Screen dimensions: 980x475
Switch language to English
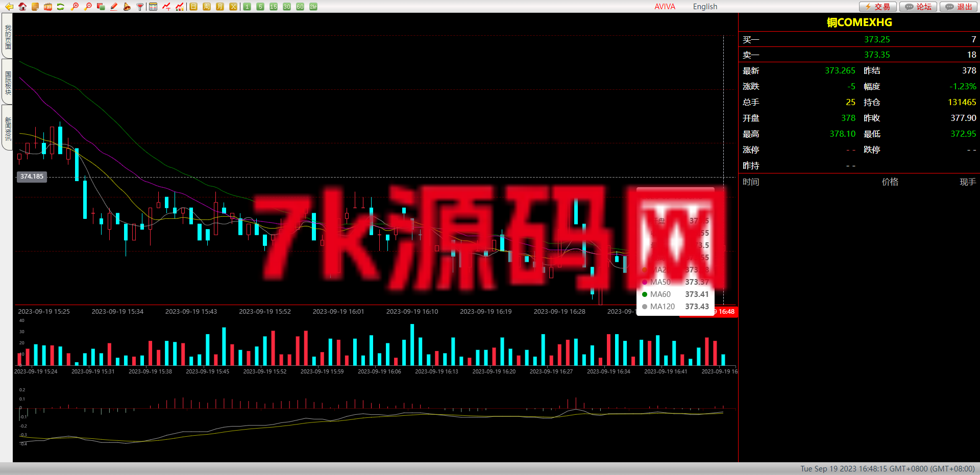[705, 7]
